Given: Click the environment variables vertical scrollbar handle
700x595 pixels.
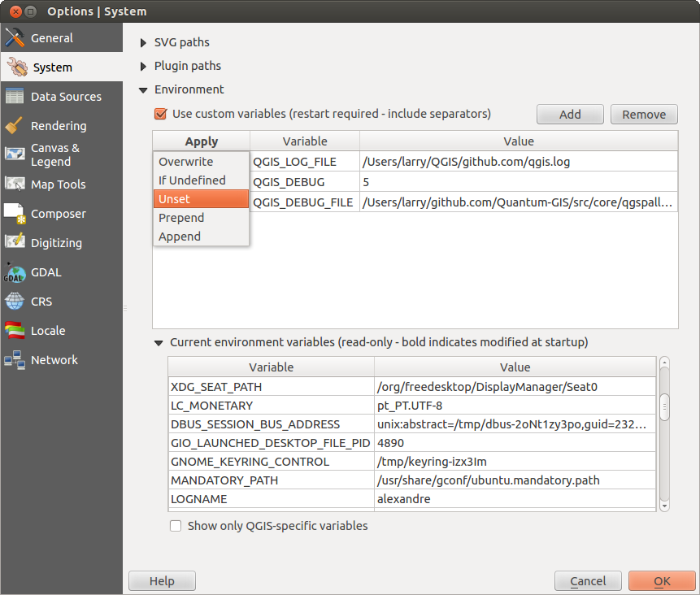Looking at the screenshot, I should [664, 407].
